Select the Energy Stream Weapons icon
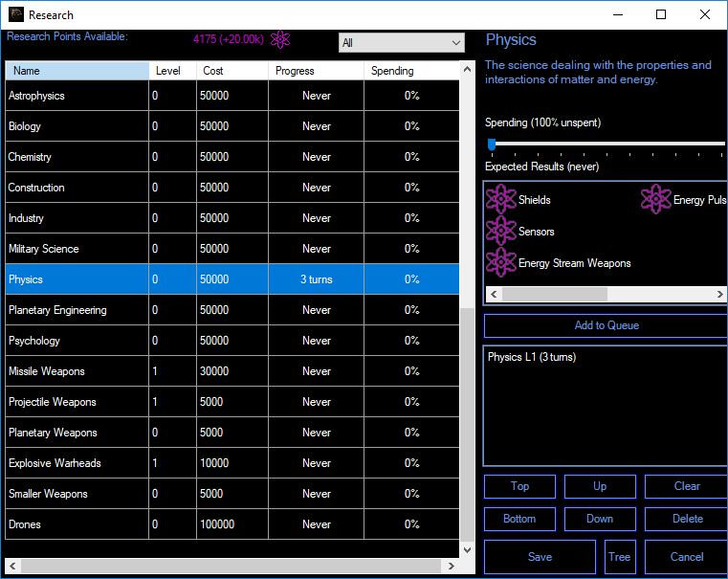Image resolution: width=728 pixels, height=579 pixels. click(500, 262)
